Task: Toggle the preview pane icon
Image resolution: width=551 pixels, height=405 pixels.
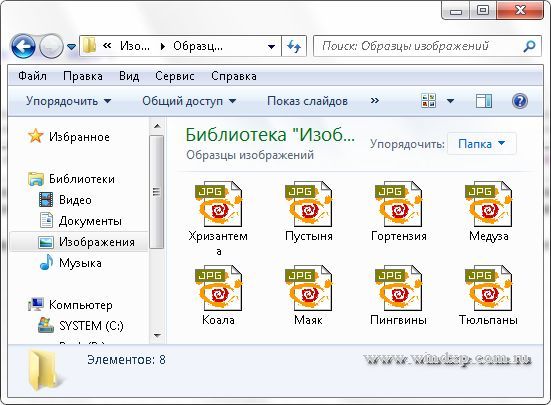Action: click(484, 101)
